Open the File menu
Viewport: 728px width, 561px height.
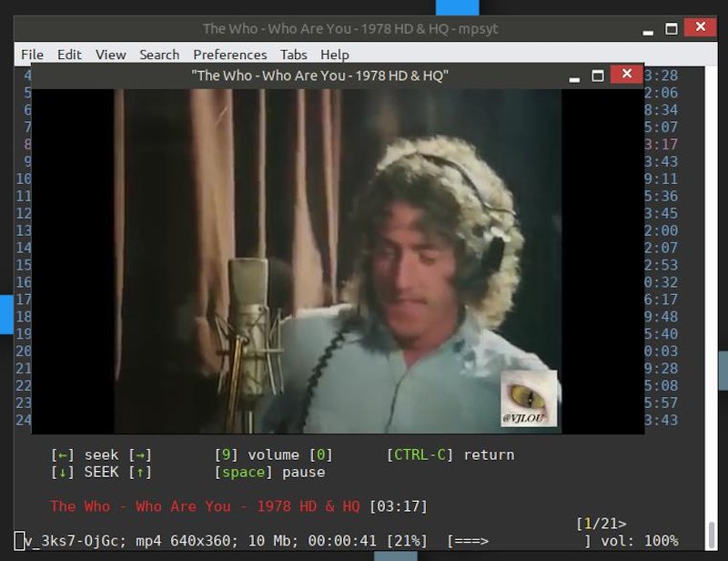(x=32, y=55)
